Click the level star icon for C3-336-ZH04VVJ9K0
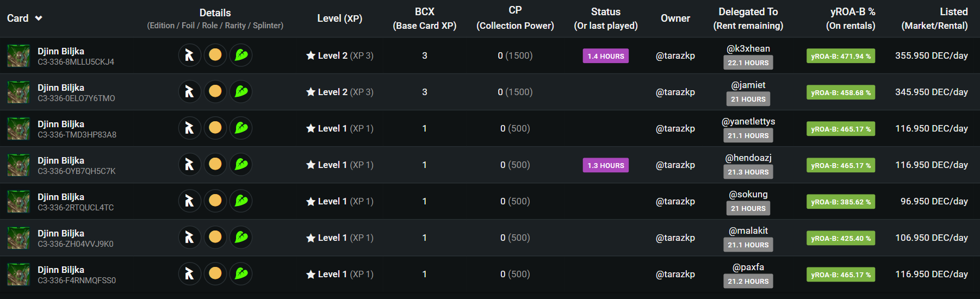980x299 pixels. (311, 238)
